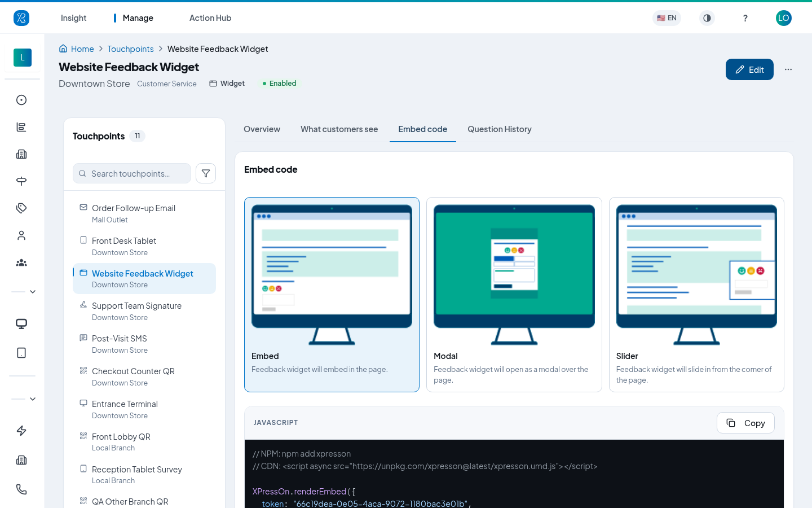
Task: Open the What customers see tab
Action: (x=339, y=129)
